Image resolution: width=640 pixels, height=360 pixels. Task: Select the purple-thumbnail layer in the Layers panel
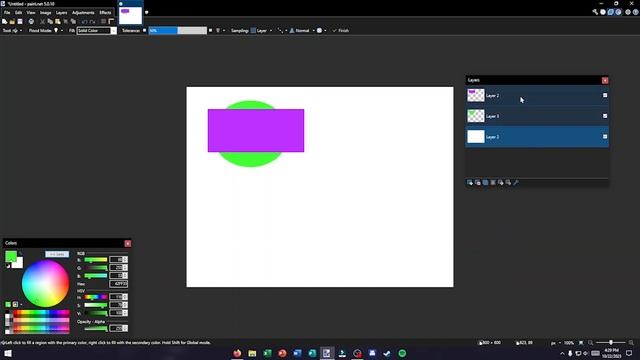pyautogui.click(x=537, y=95)
